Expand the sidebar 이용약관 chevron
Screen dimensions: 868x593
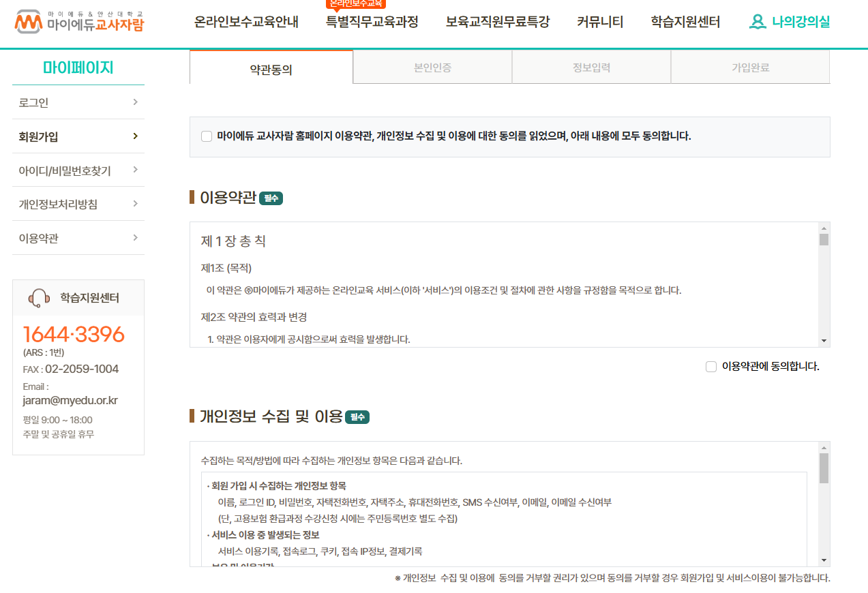[x=136, y=237]
